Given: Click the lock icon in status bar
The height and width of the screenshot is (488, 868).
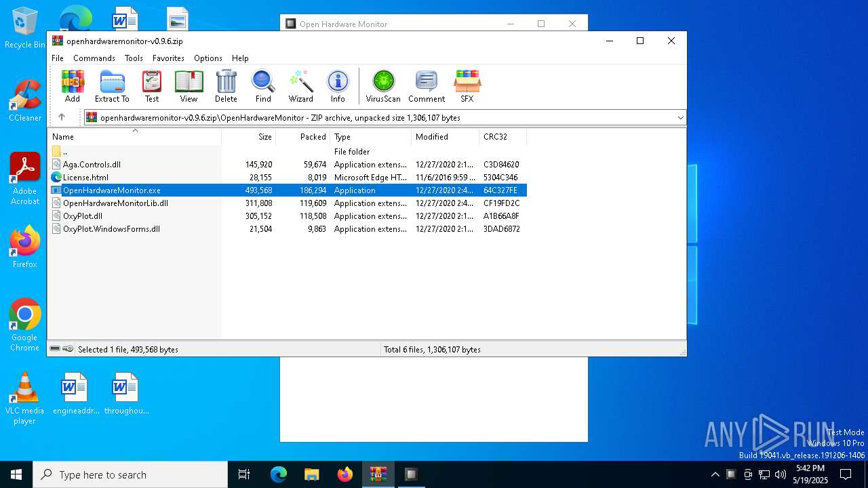Looking at the screenshot, I should [68, 349].
